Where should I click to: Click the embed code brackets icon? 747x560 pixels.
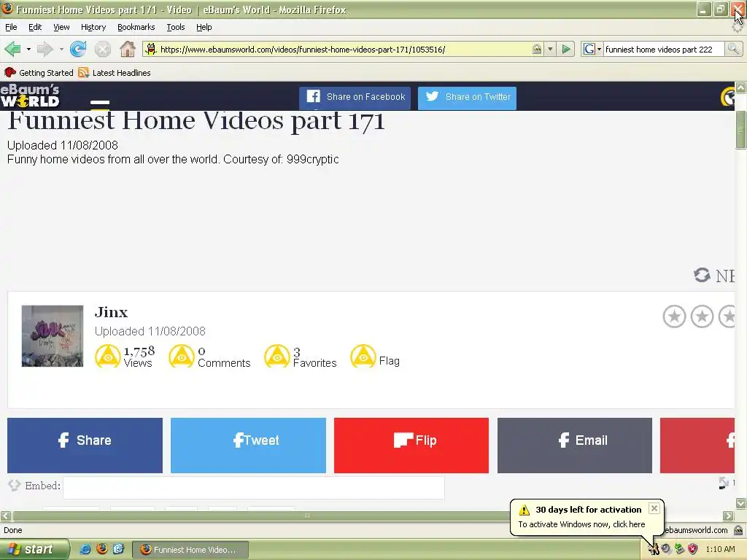point(15,485)
